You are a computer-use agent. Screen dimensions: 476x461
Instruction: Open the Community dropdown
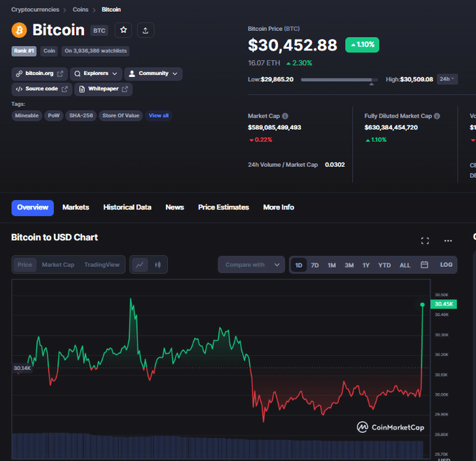(153, 74)
